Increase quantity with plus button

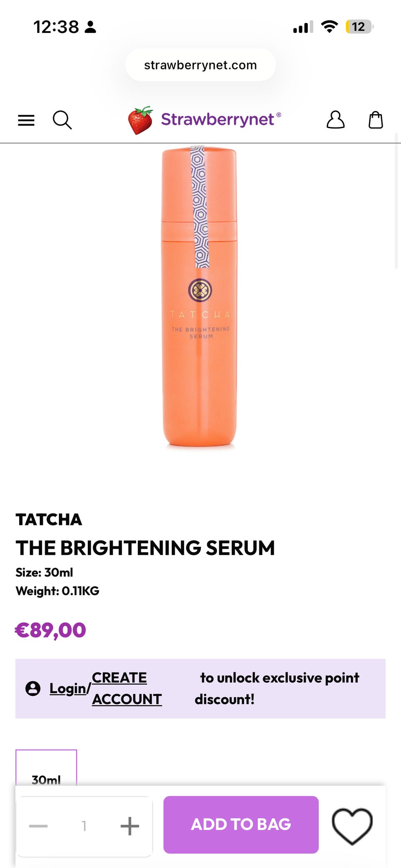[x=129, y=826]
